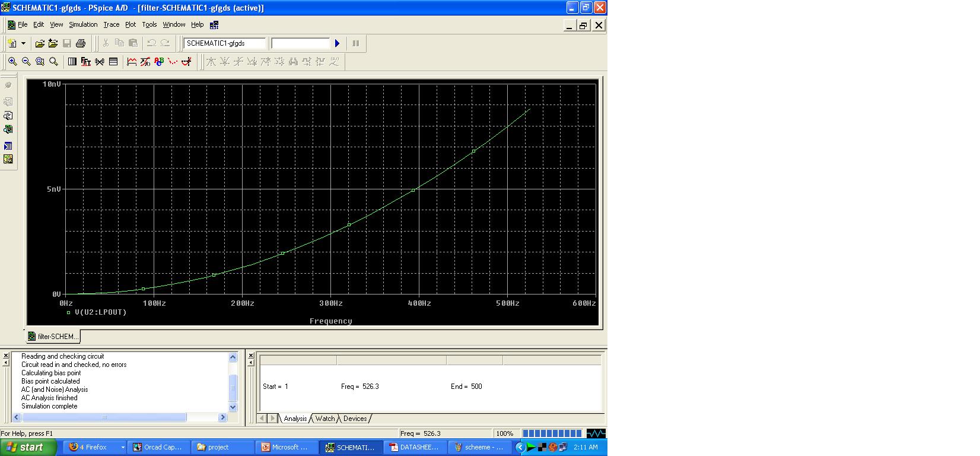Open the File menu

pyautogui.click(x=23, y=25)
